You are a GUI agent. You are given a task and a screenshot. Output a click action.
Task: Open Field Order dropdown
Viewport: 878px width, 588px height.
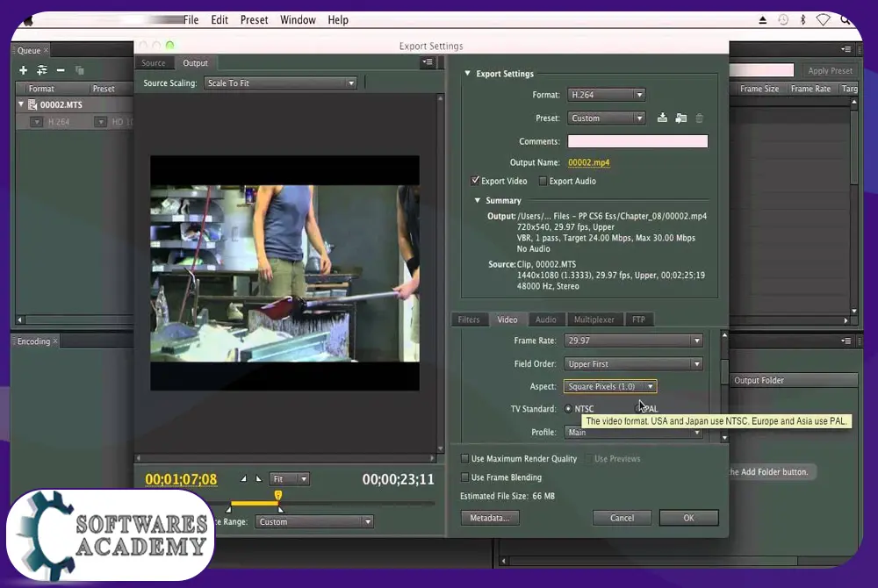tap(633, 363)
